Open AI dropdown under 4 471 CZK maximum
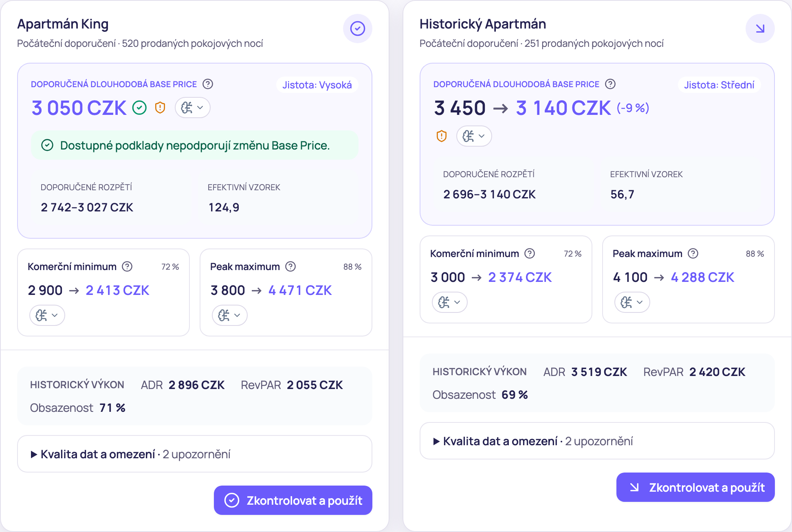792x532 pixels. point(229,315)
